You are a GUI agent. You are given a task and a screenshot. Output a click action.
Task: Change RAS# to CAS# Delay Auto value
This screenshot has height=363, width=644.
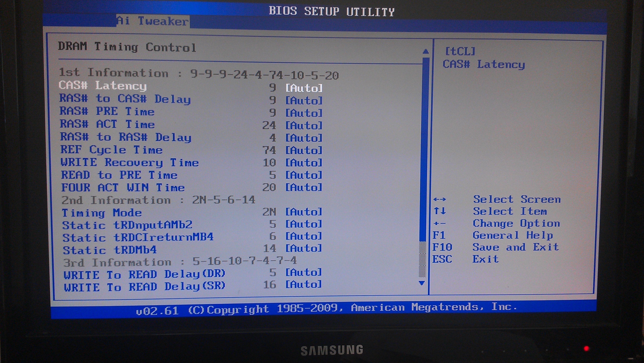click(304, 101)
